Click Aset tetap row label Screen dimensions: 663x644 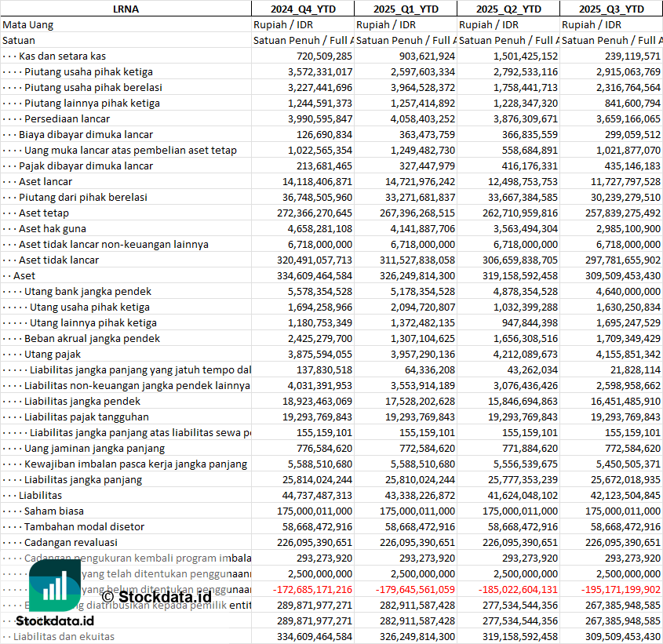(x=44, y=213)
